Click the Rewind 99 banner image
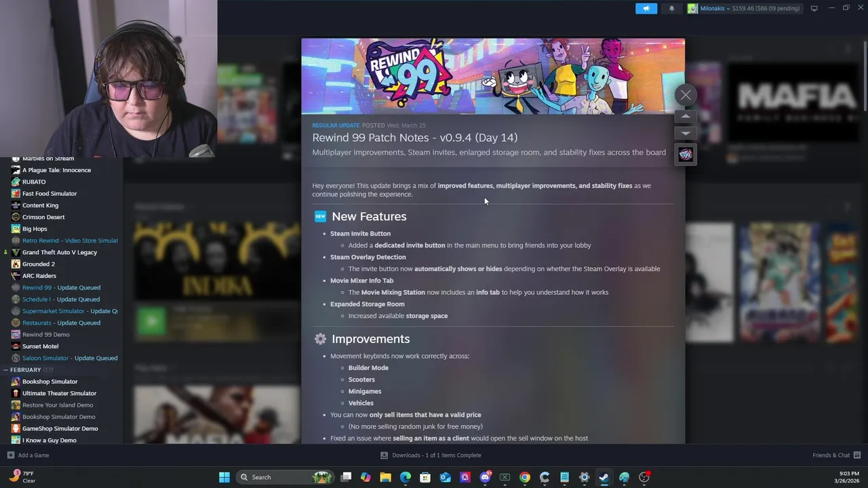This screenshot has width=868, height=488. 493,76
